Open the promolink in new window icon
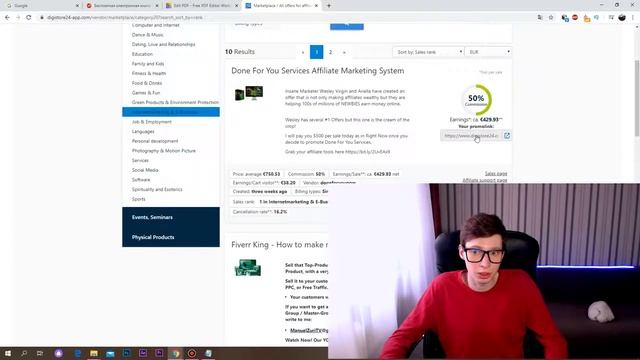This screenshot has height=360, width=640. (507, 136)
